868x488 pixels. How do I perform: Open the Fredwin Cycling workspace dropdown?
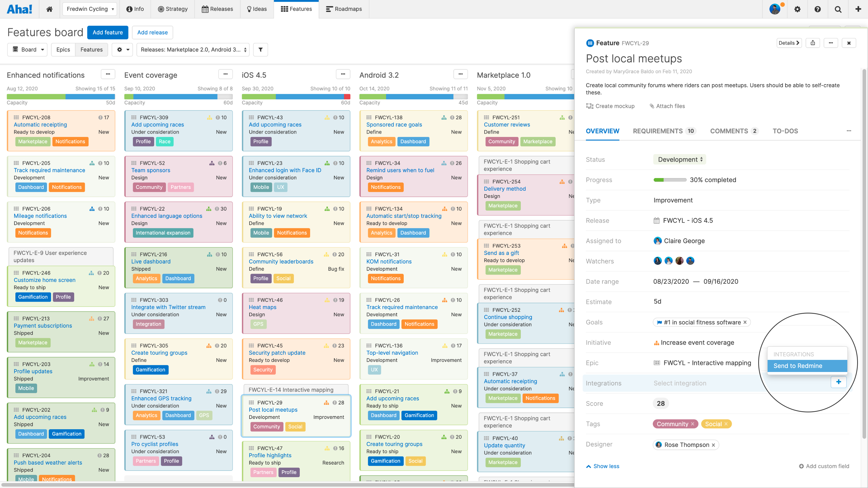[x=90, y=9]
